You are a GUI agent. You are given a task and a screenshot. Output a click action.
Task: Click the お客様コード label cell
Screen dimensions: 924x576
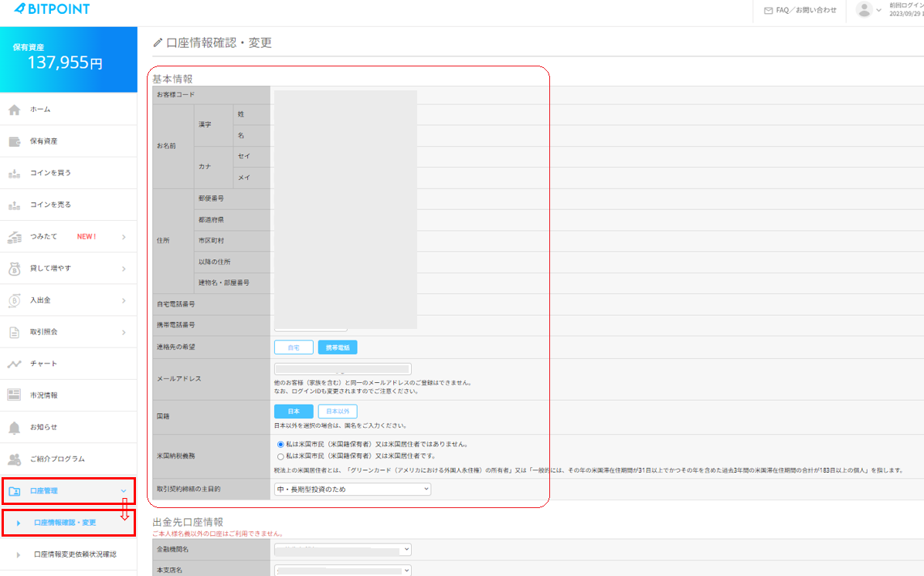pyautogui.click(x=211, y=95)
